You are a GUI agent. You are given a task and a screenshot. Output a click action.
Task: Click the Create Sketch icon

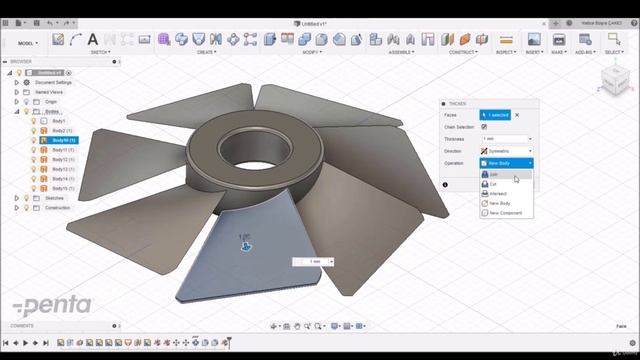[58, 40]
